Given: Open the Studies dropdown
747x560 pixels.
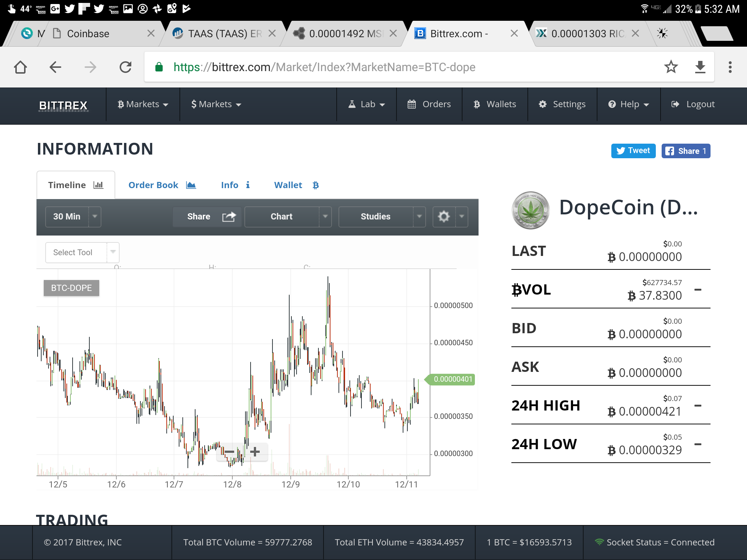Looking at the screenshot, I should click(x=382, y=217).
